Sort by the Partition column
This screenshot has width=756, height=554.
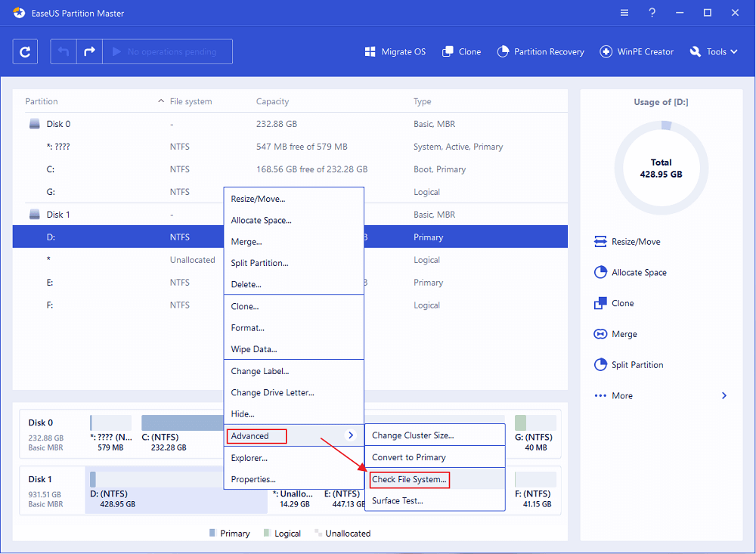[42, 101]
